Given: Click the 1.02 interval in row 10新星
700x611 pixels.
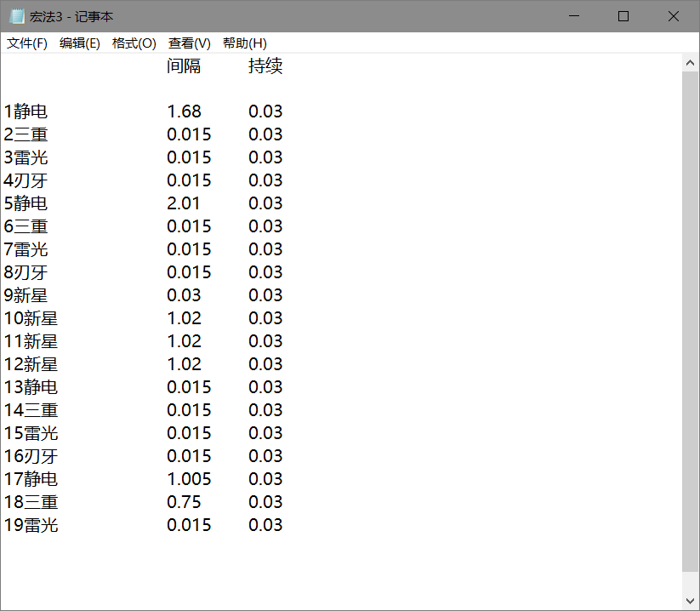Looking at the screenshot, I should click(x=184, y=318).
